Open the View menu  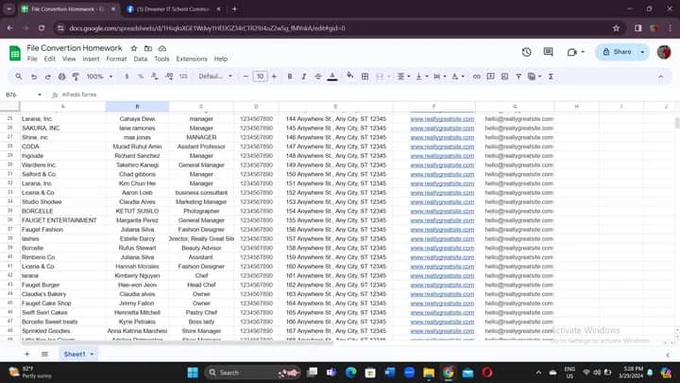click(x=69, y=59)
